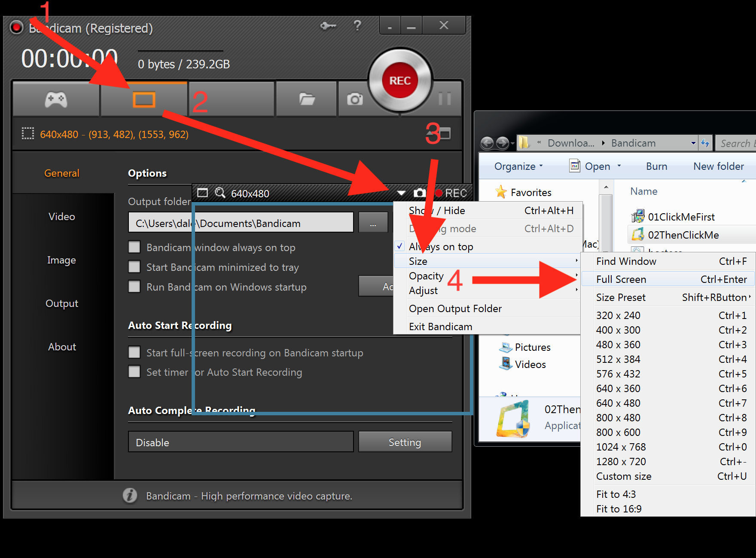Select the 1024 x 768 size

point(668,447)
